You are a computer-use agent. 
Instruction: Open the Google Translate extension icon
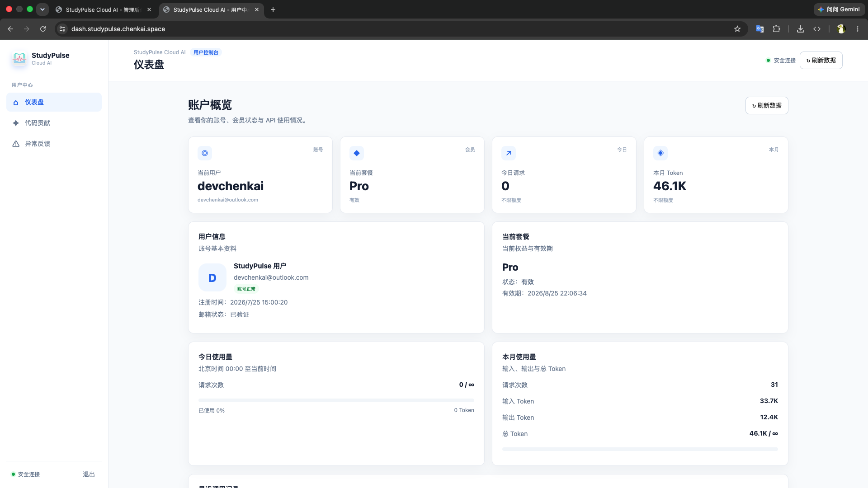[x=760, y=29]
